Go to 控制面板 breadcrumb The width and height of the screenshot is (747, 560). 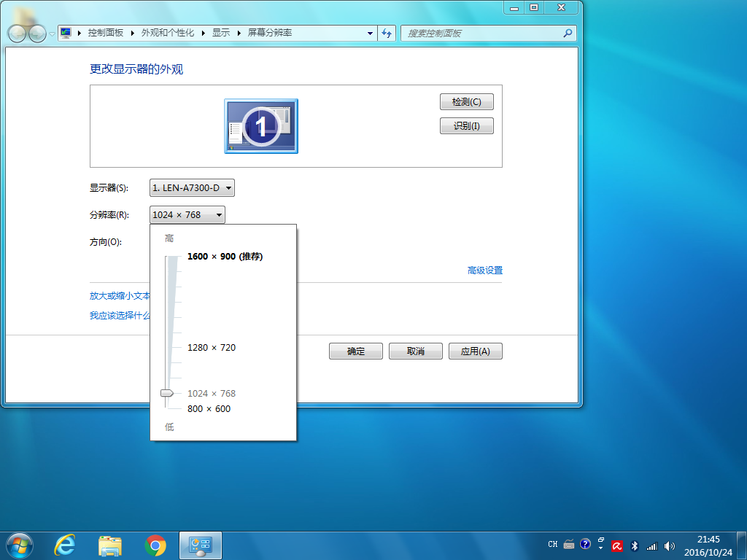tap(106, 32)
